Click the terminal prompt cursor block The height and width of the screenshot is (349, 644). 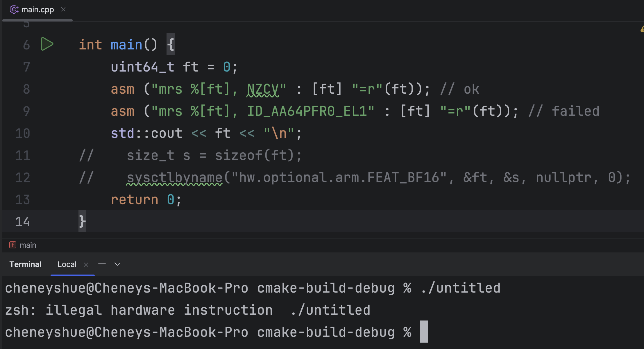pyautogui.click(x=424, y=332)
